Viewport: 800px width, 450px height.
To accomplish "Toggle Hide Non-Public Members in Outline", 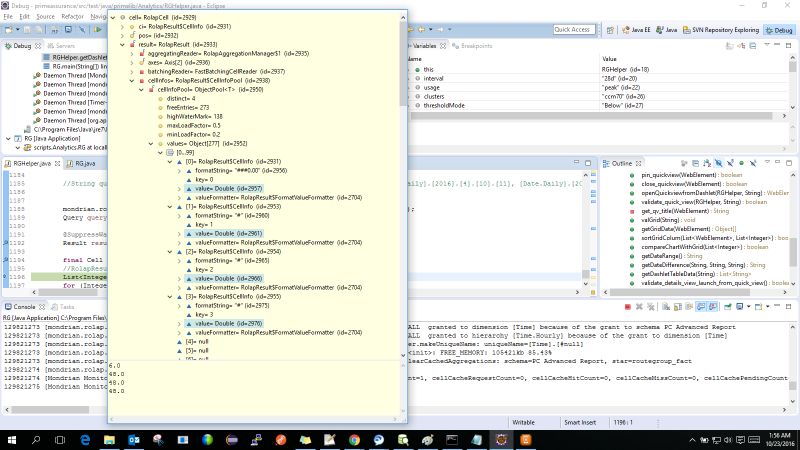I will [x=741, y=163].
